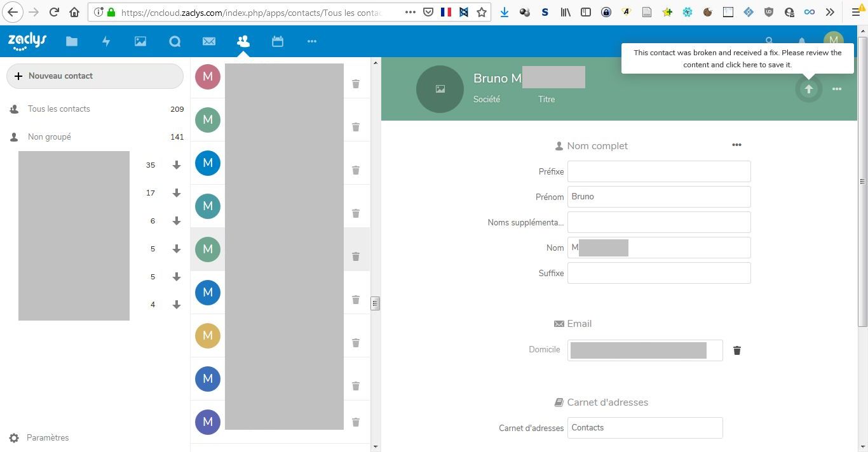Image resolution: width=868 pixels, height=452 pixels.
Task: Select the Carnet d'adresses Contacts field
Action: (644, 428)
